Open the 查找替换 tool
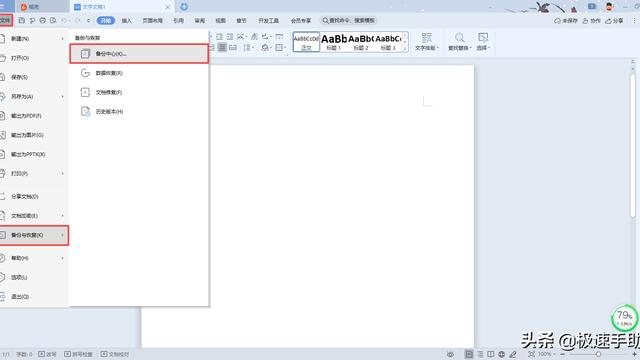Image resolution: width=640 pixels, height=360 pixels. pos(460,42)
